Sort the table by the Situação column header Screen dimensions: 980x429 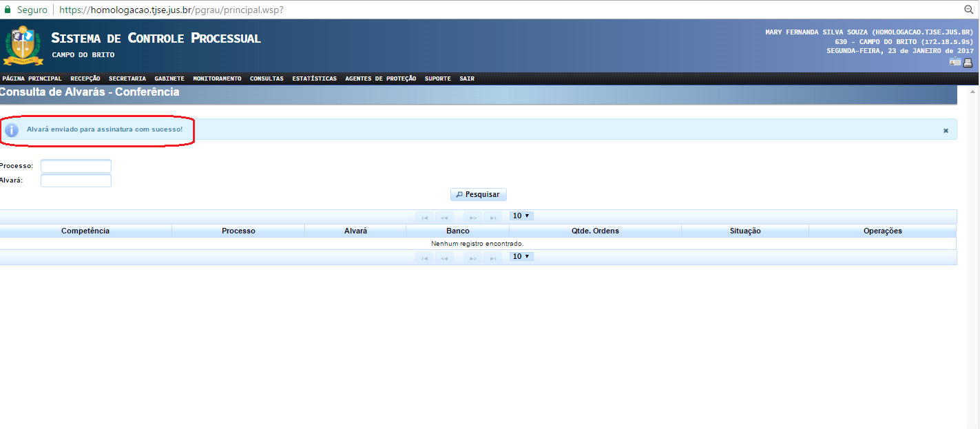(x=745, y=231)
